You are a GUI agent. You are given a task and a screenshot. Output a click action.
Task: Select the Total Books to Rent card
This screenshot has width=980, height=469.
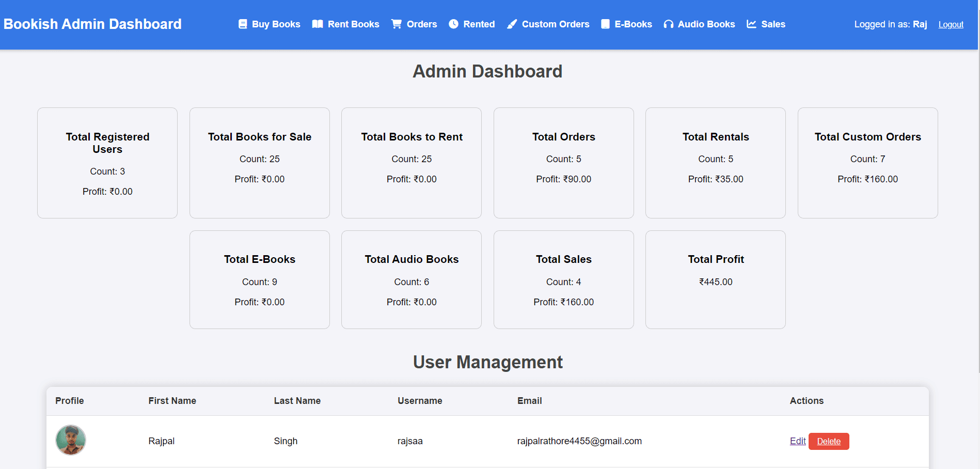point(412,163)
